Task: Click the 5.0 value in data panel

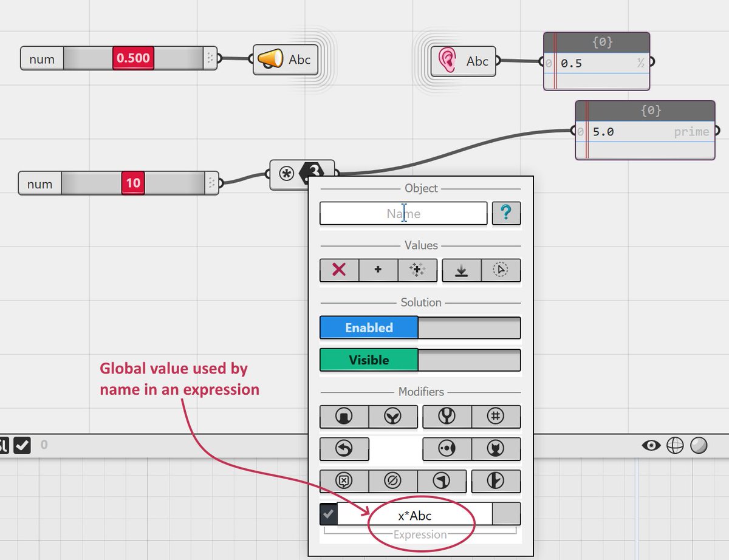Action: (603, 131)
